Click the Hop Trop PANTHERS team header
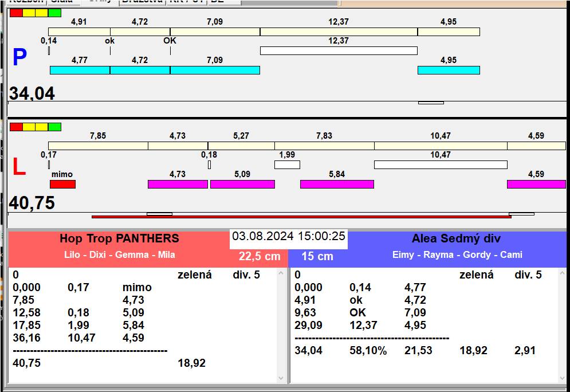 119,238
